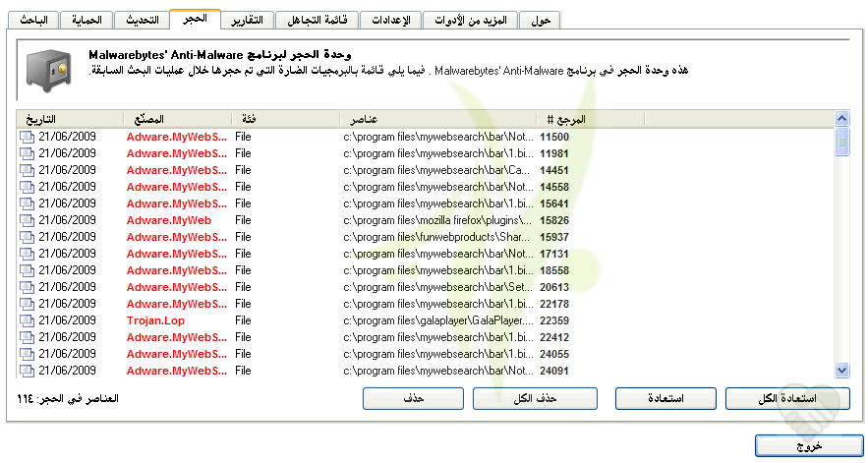Click reference number 24091
Screen dimensions: 868x463
click(x=554, y=371)
